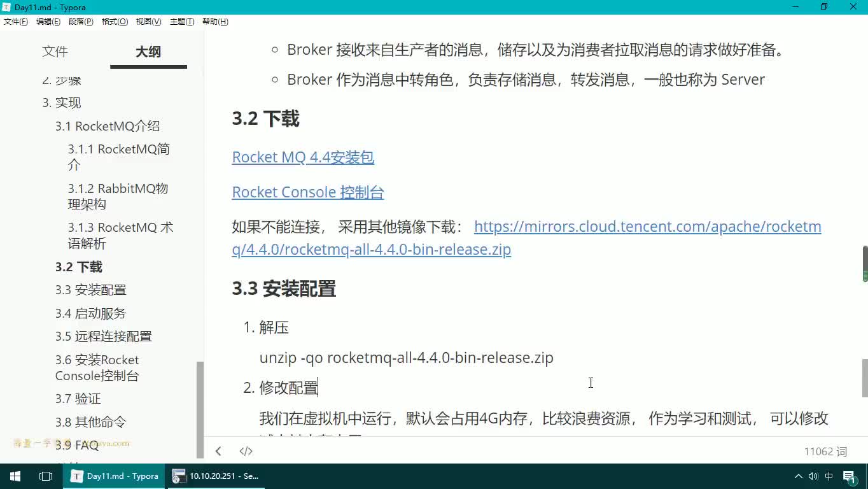Open the 帮助(H) menu
This screenshot has width=868, height=489.
pos(215,22)
